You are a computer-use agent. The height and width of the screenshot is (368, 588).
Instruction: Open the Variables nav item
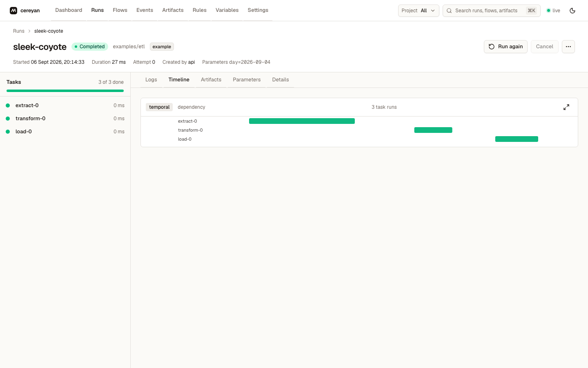pos(227,10)
